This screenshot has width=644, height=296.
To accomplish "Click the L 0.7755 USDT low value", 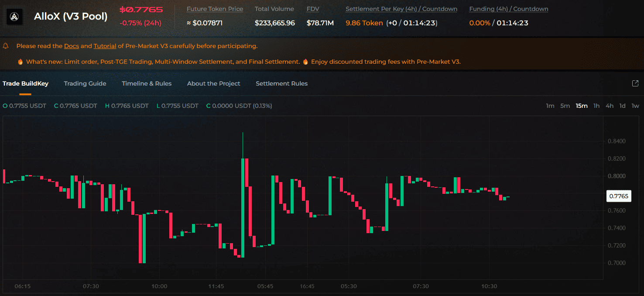I will (178, 106).
